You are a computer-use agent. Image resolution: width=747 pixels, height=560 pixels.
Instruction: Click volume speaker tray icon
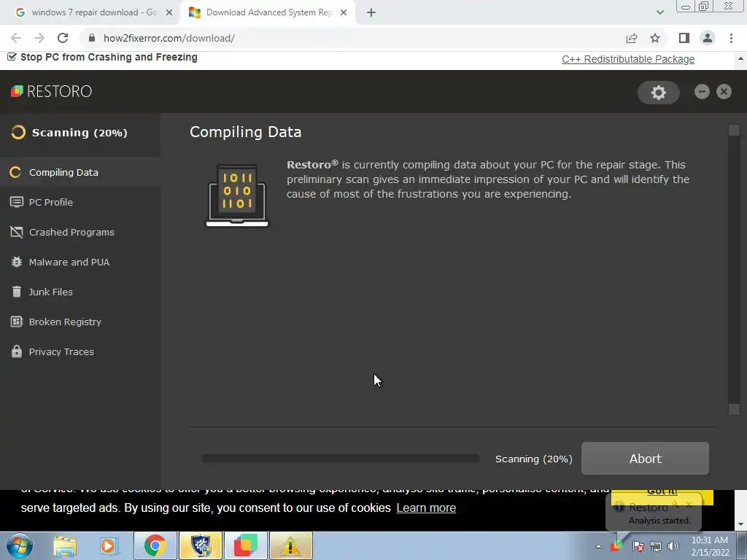(x=673, y=547)
